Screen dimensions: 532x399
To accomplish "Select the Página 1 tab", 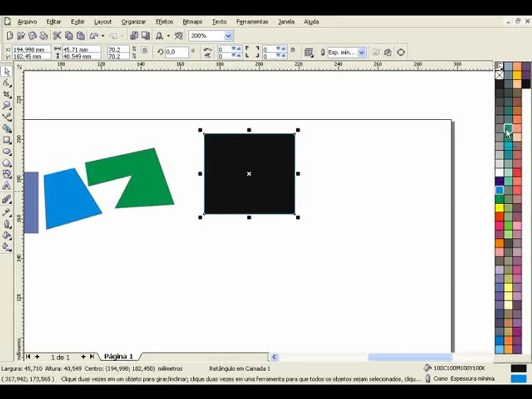I will click(119, 356).
